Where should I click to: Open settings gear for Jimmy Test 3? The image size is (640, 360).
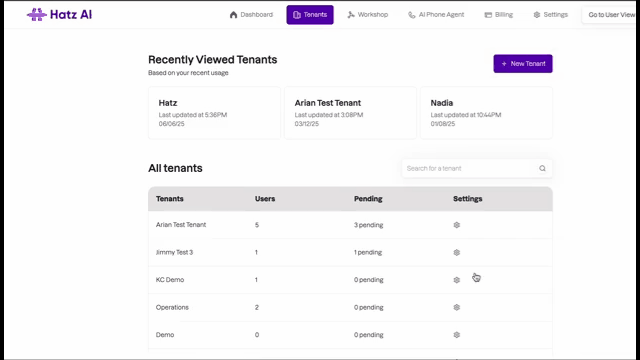(x=457, y=252)
